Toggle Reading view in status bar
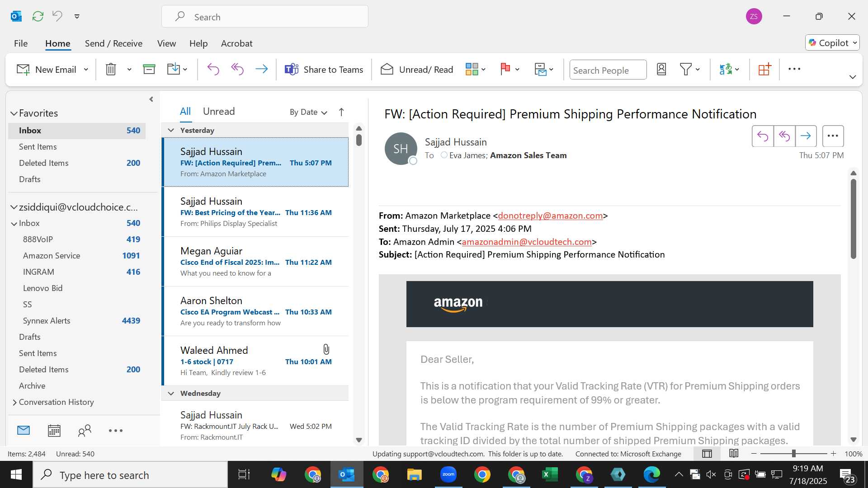This screenshot has width=868, height=488. [734, 453]
